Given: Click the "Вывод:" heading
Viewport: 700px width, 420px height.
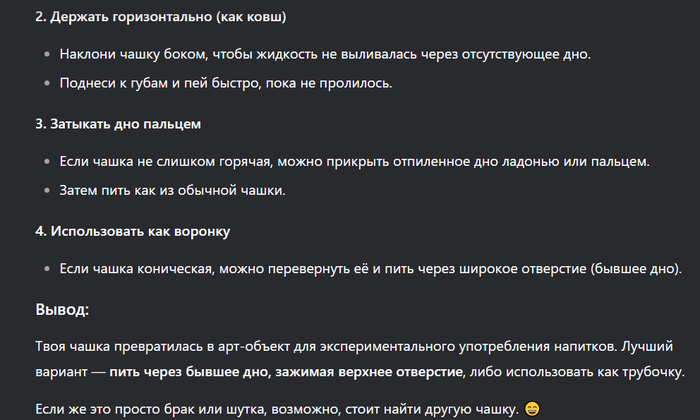Looking at the screenshot, I should pyautogui.click(x=62, y=309).
